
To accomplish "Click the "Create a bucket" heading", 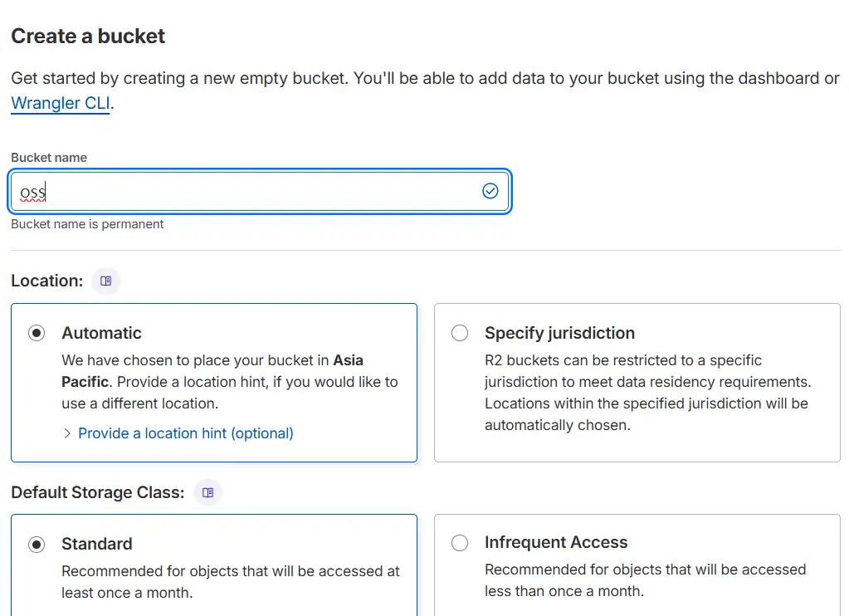I will click(x=88, y=37).
